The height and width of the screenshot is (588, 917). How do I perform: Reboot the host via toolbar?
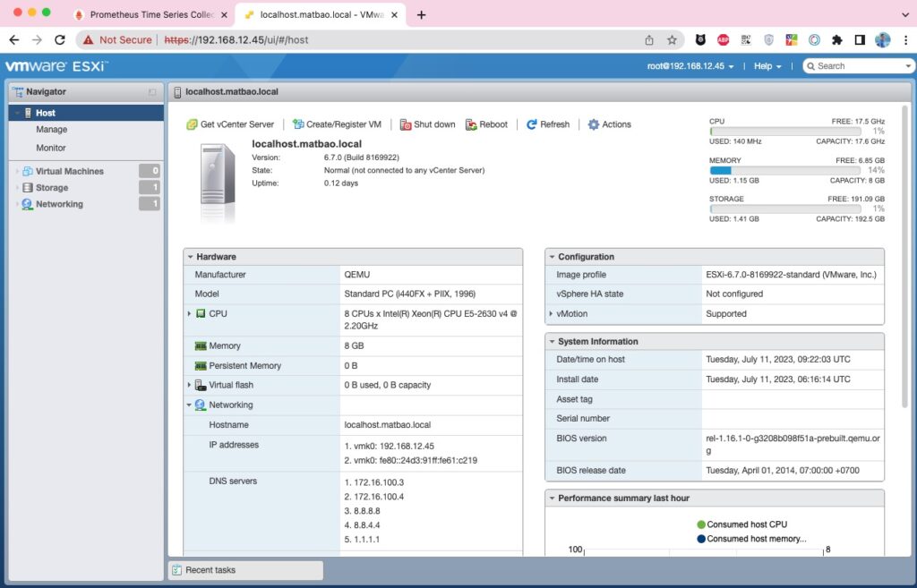[x=486, y=124]
